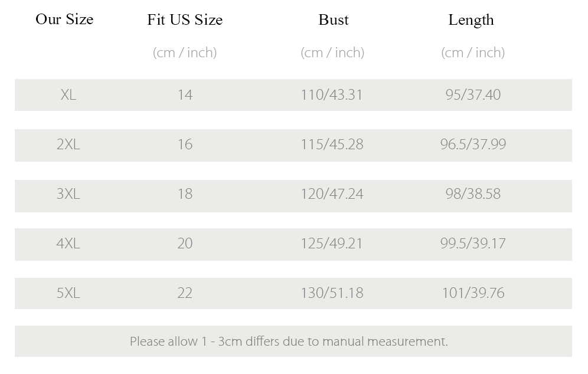Viewport: 588px width, 374px height.
Task: Click the 'Length' column header
Action: point(471,20)
